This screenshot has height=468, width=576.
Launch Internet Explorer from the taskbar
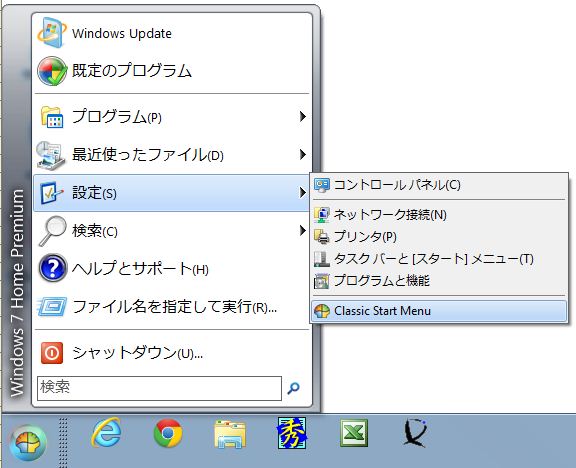click(x=107, y=433)
